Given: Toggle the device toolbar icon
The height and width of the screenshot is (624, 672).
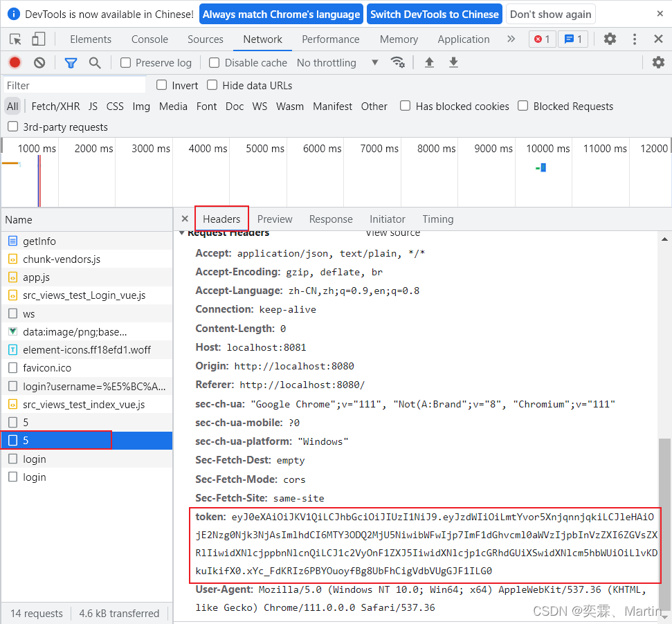Looking at the screenshot, I should tap(39, 39).
